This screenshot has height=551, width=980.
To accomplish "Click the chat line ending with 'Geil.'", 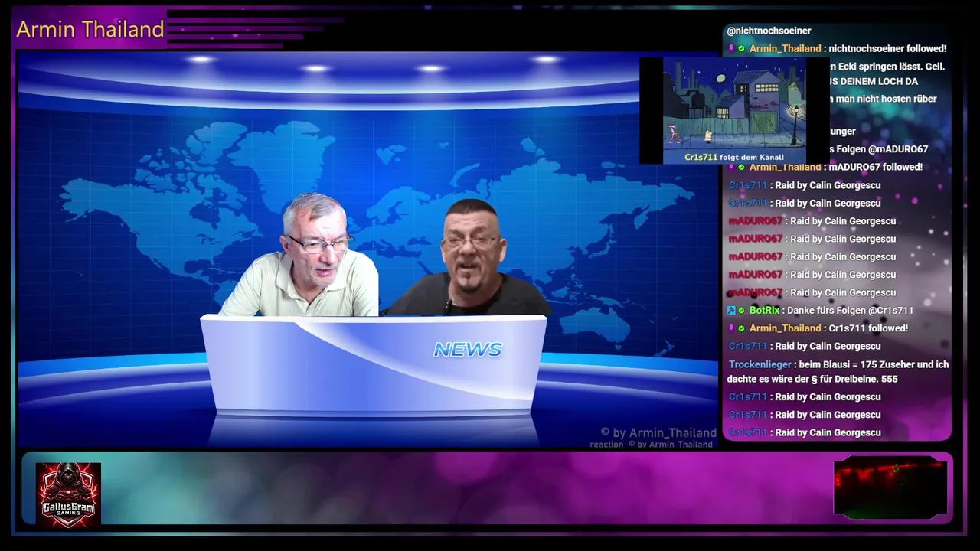I will point(887,67).
